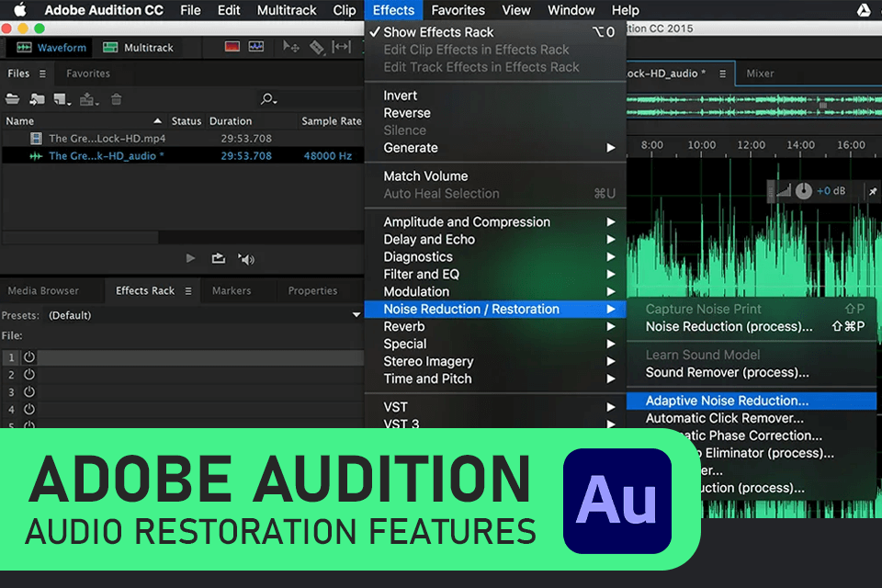Toggle power for effects rack slot 1
Screen dimensions: 882x588
point(28,357)
